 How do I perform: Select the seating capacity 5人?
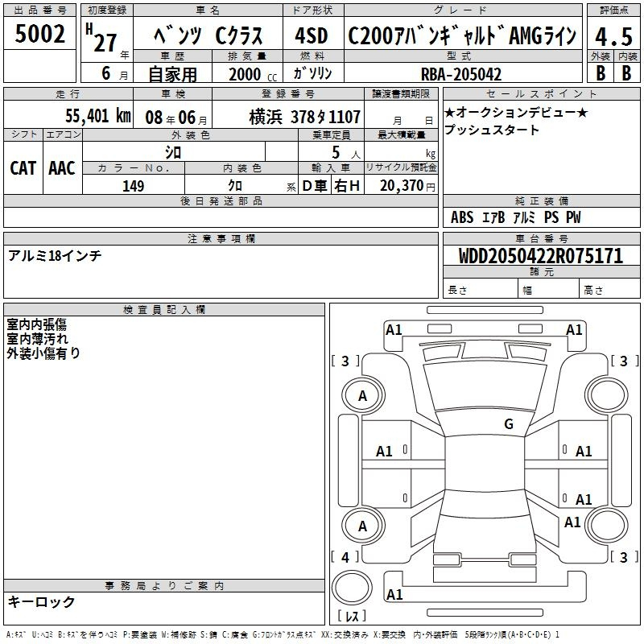click(x=345, y=153)
